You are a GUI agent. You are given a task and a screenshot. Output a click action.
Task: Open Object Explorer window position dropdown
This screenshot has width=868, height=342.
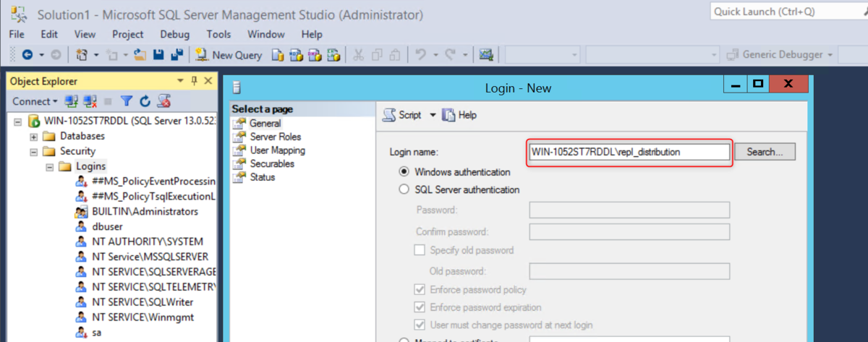coord(181,81)
